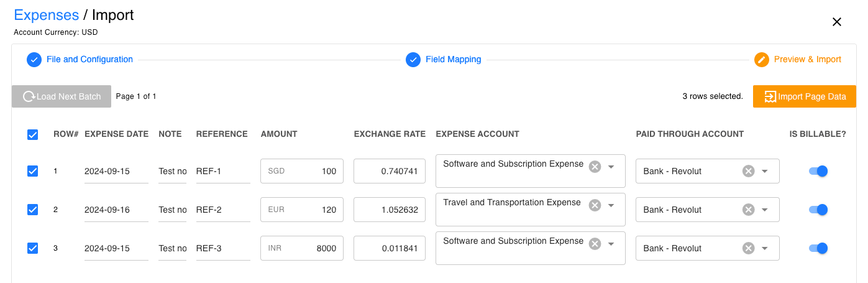Viewport: 868px width, 283px height.
Task: Click the EUR 120 amount field
Action: coord(302,210)
